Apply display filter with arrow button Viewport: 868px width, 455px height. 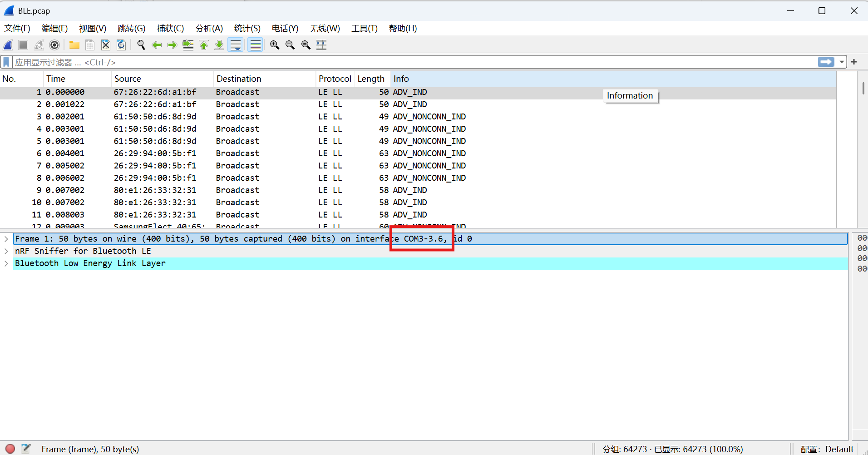[826, 62]
